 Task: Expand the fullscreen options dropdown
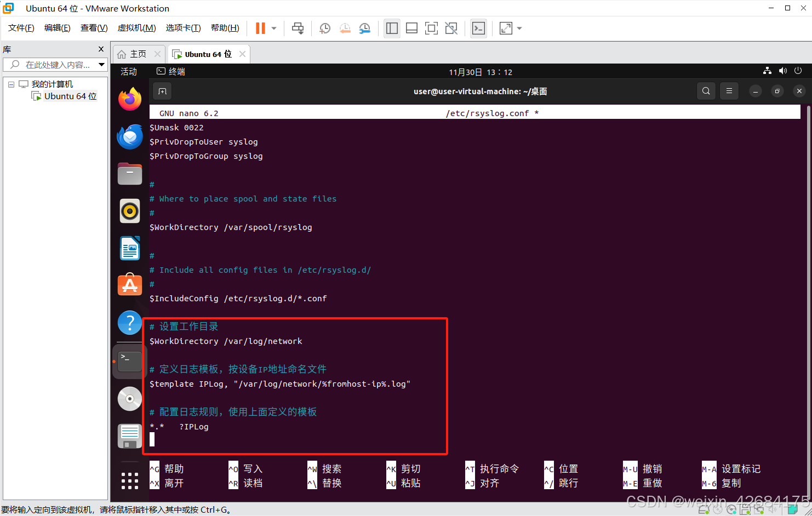pyautogui.click(x=518, y=28)
